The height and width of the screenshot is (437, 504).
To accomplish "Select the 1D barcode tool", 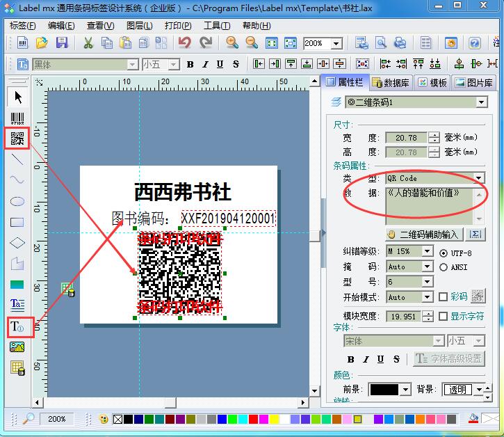I will coord(17,118).
